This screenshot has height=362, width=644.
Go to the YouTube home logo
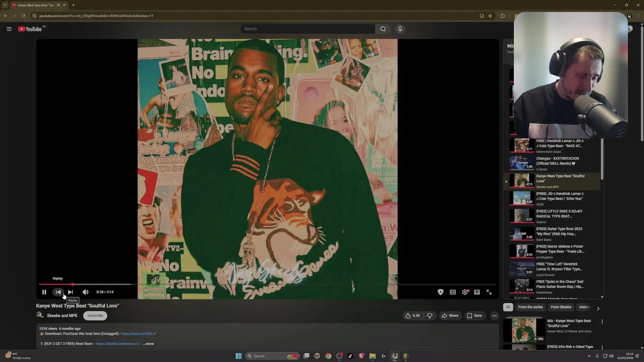tap(30, 29)
